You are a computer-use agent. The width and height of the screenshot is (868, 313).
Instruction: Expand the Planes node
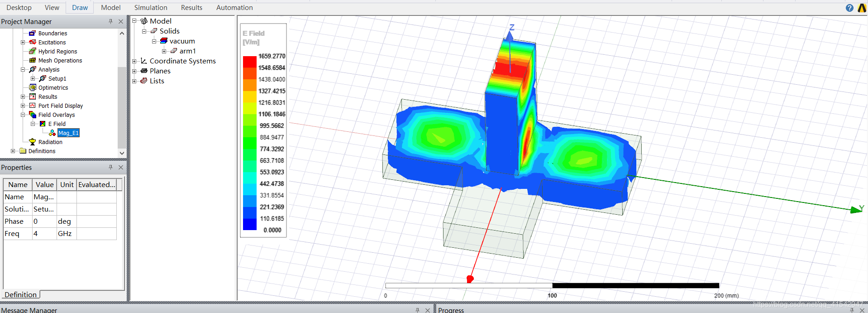(134, 71)
